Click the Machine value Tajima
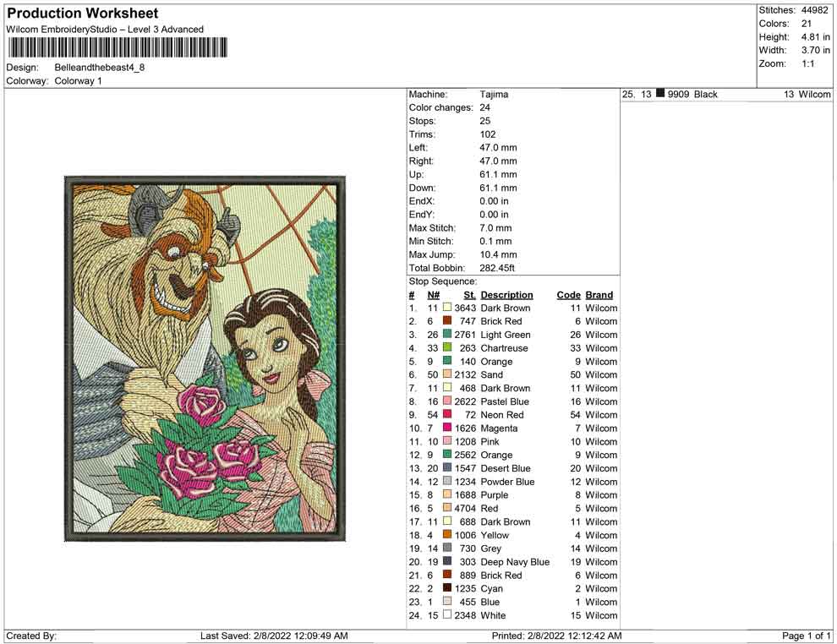Viewport: 837px width, 644px height. click(494, 94)
